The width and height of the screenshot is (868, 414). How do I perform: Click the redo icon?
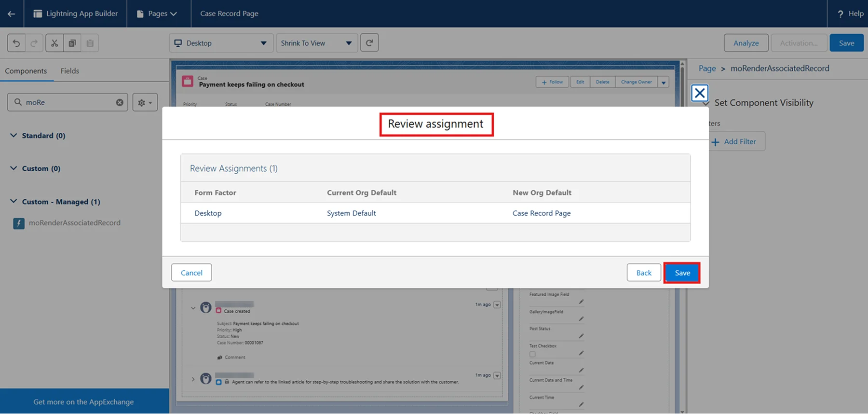34,43
